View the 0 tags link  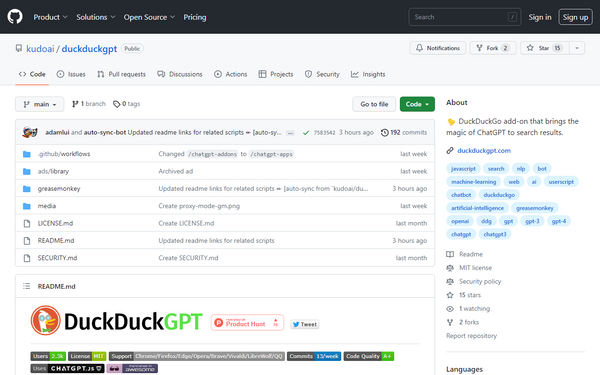click(x=127, y=104)
